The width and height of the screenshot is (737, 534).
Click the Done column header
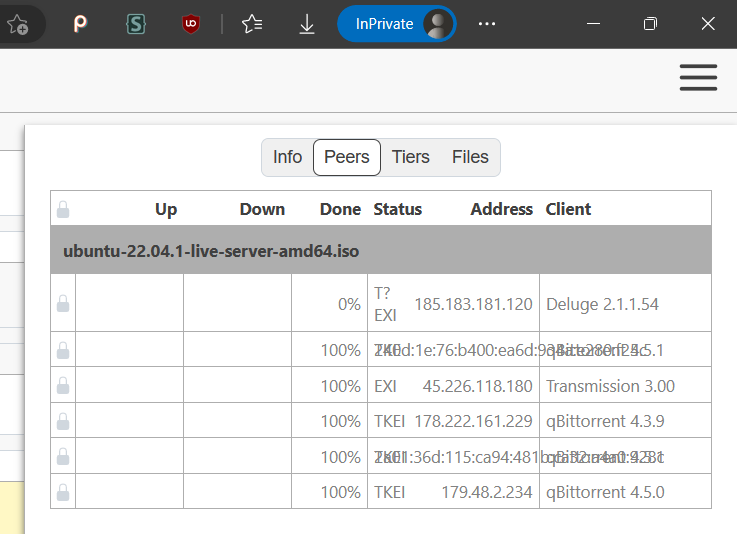(340, 209)
